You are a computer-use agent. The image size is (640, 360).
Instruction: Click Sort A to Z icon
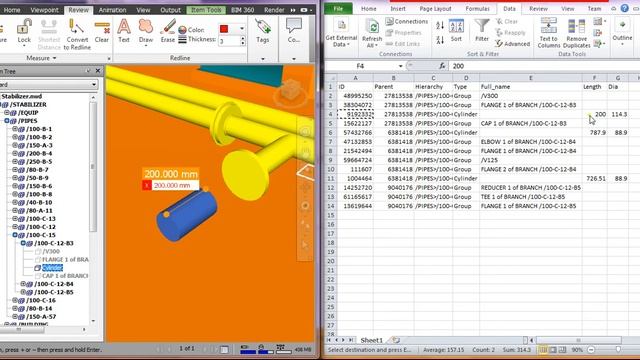(440, 26)
